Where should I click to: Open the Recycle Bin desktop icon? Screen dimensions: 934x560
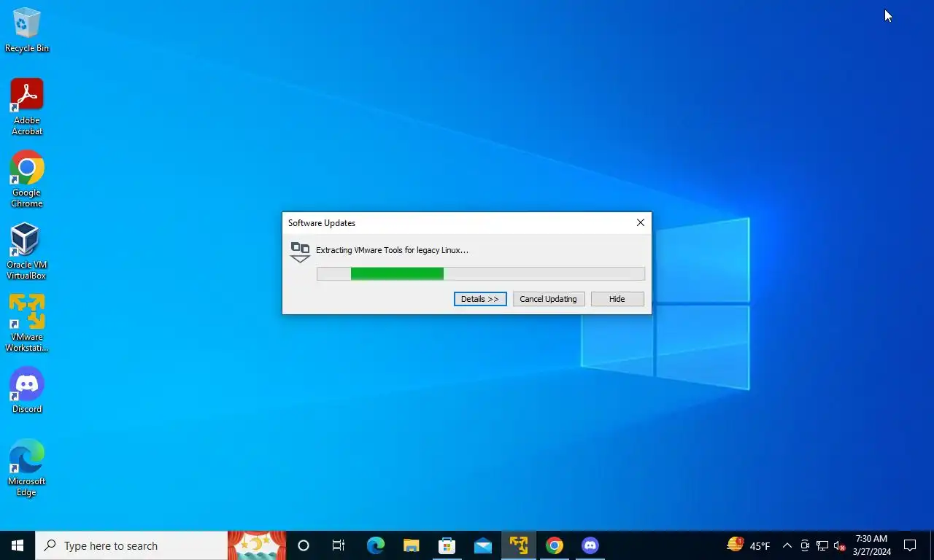[x=27, y=31]
